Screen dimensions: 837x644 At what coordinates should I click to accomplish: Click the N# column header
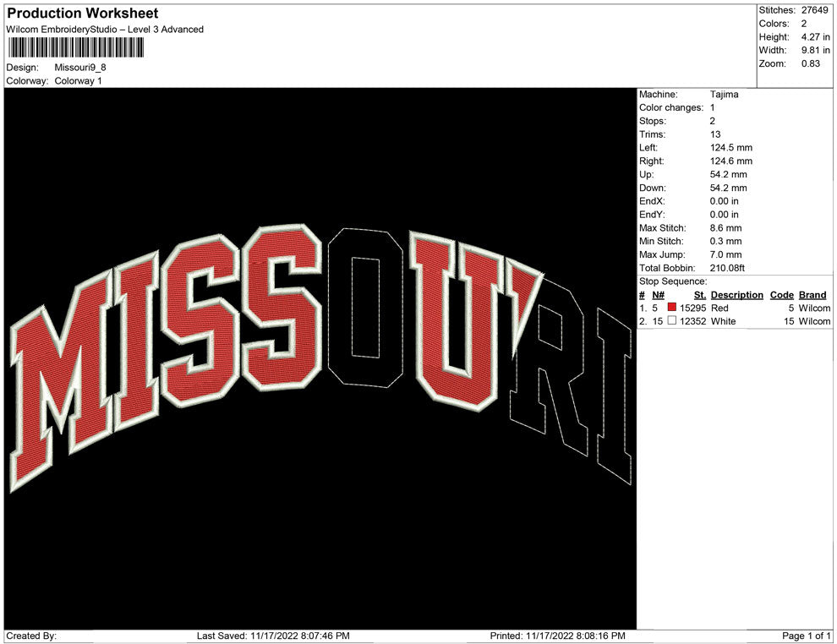[x=658, y=295]
